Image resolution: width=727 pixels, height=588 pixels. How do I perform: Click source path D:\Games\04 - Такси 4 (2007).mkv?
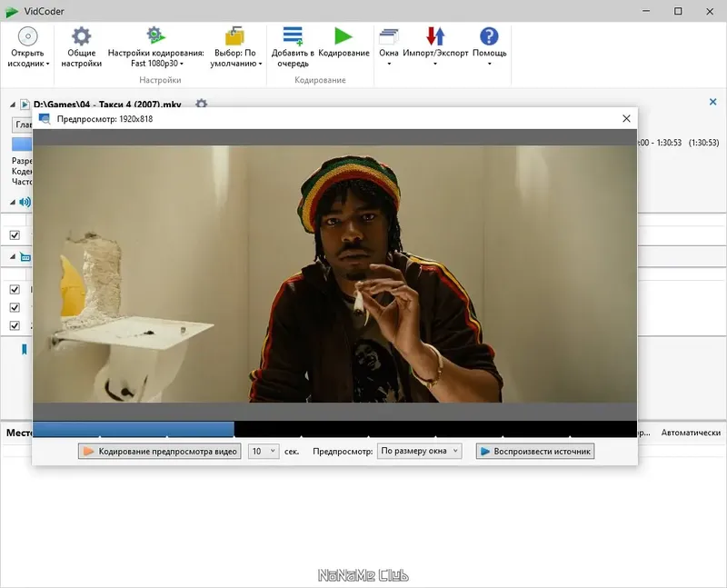click(107, 105)
